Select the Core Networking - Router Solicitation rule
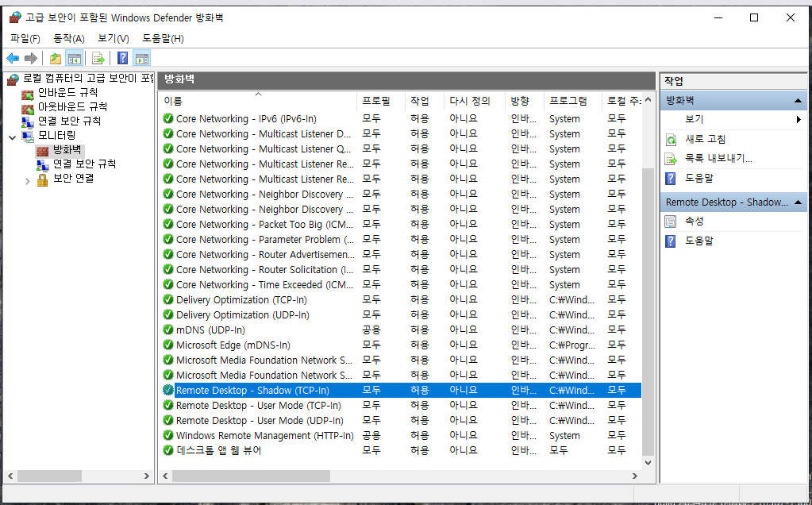 (264, 270)
